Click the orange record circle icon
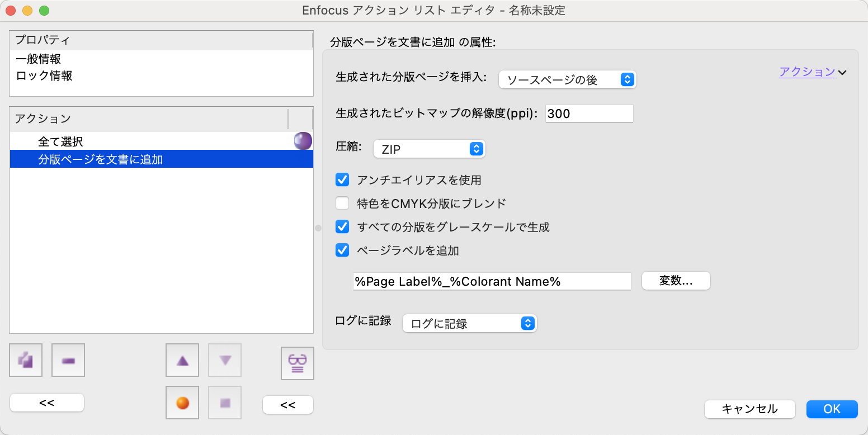The height and width of the screenshot is (435, 868). 182,403
